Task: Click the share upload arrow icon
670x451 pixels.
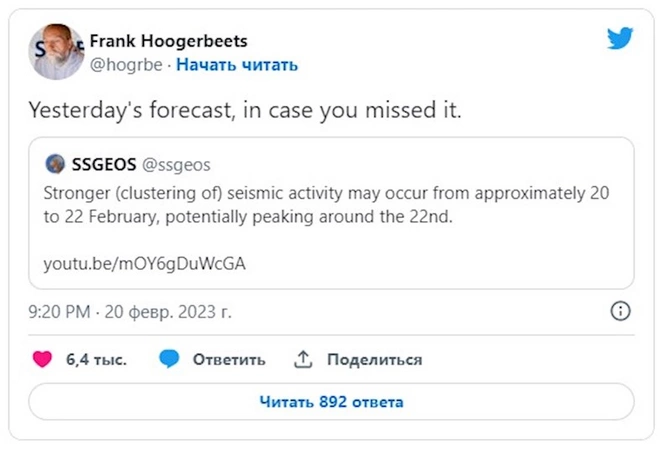Action: coord(303,360)
